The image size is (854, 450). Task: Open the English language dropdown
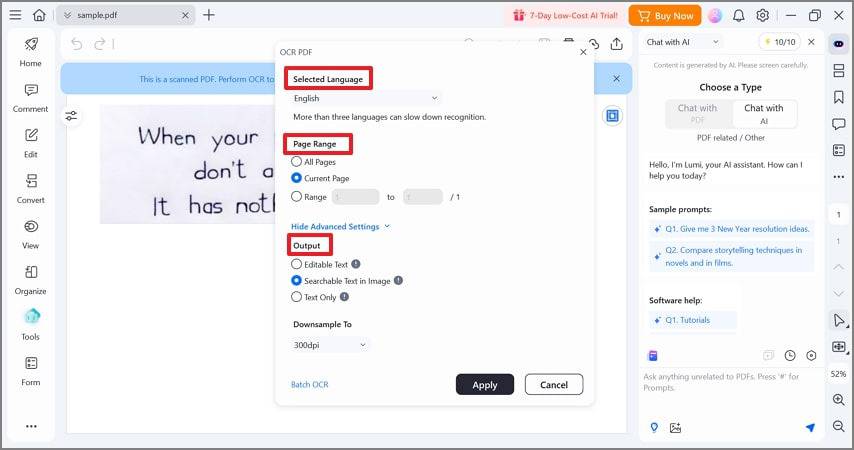click(365, 98)
